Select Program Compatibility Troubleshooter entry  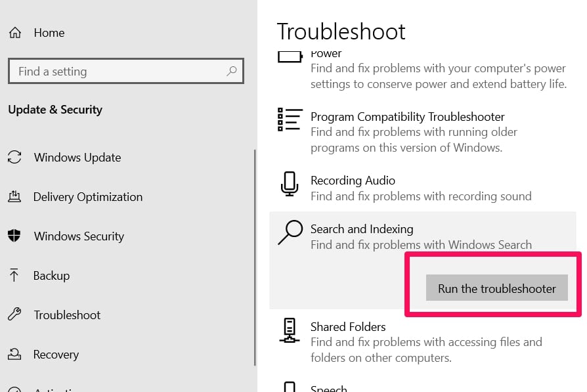[407, 117]
